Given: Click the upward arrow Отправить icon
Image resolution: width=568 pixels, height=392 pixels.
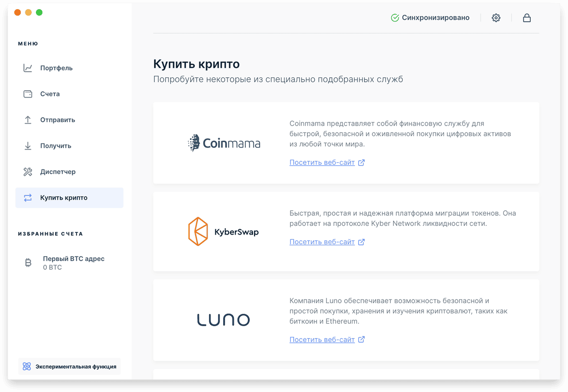Looking at the screenshot, I should coord(28,120).
